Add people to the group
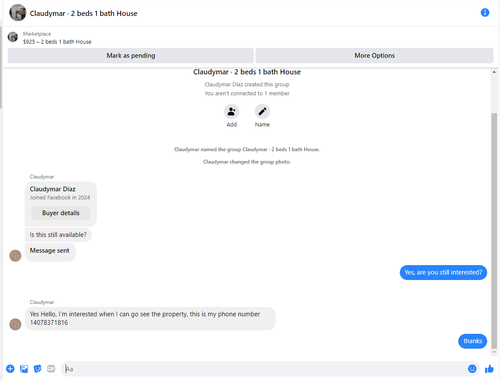This screenshot has width=500, height=380. coord(231,111)
